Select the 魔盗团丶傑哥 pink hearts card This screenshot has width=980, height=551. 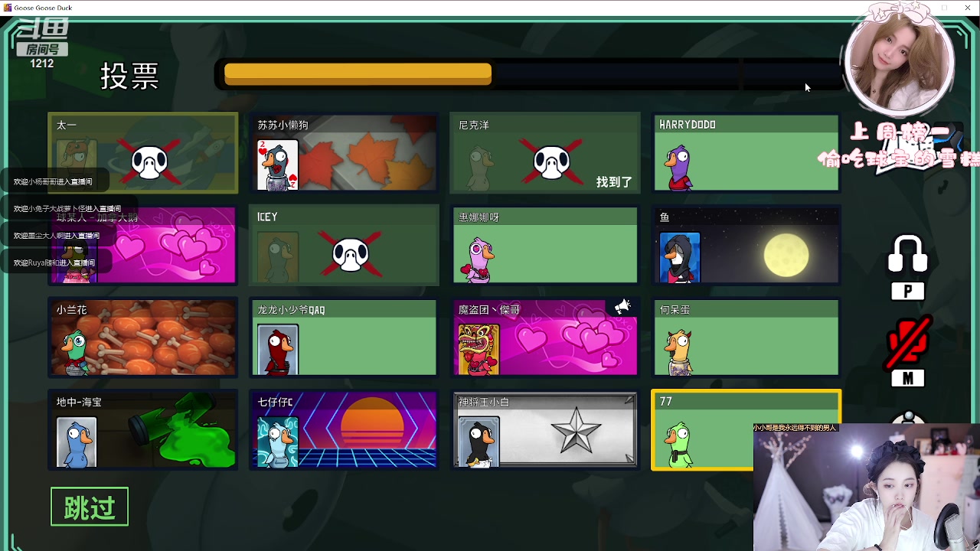tap(545, 338)
